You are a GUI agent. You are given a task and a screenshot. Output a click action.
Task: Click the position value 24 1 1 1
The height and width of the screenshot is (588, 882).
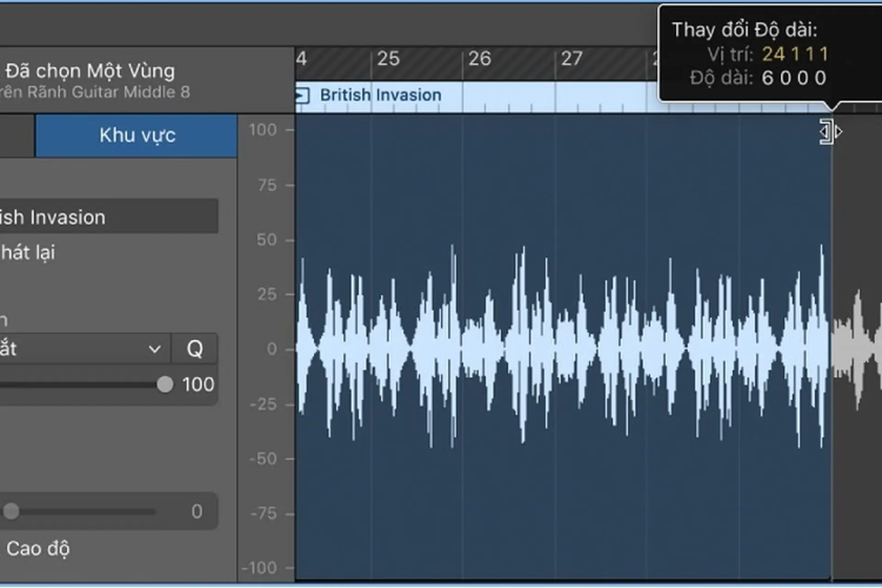click(796, 54)
